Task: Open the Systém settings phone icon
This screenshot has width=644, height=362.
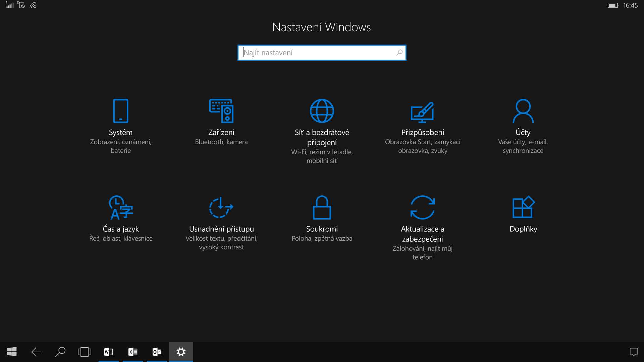Action: [121, 111]
